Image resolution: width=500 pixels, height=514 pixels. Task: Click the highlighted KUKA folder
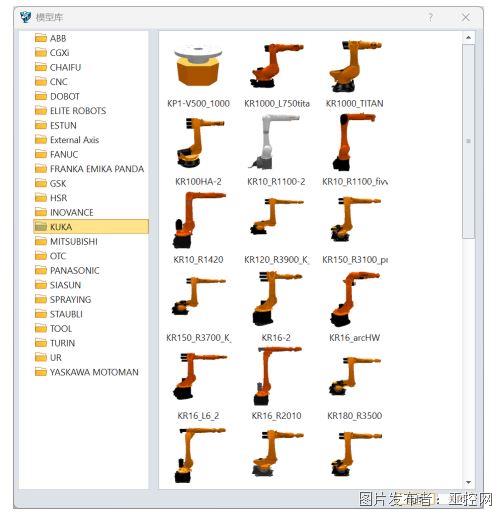91,227
